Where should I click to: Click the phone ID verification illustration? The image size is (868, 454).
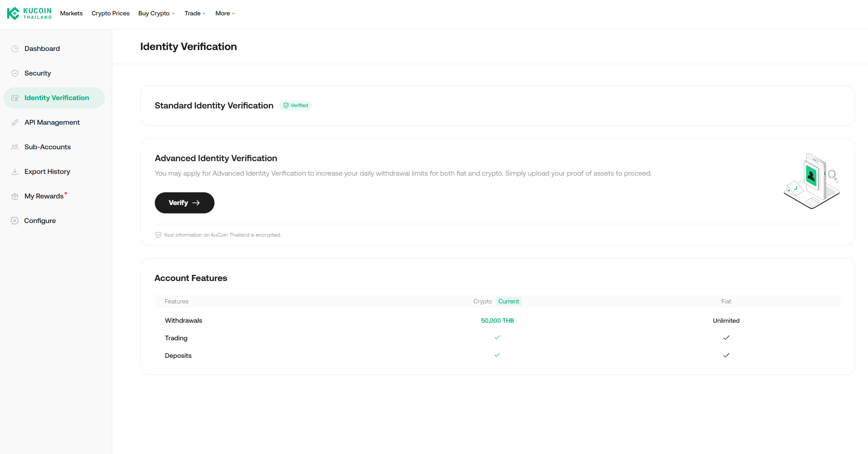point(811,181)
